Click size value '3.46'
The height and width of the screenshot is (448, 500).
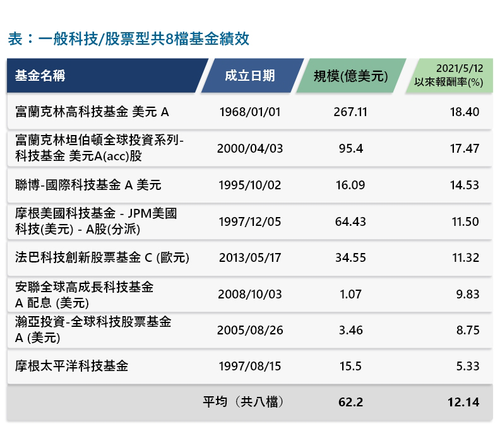pos(351,331)
